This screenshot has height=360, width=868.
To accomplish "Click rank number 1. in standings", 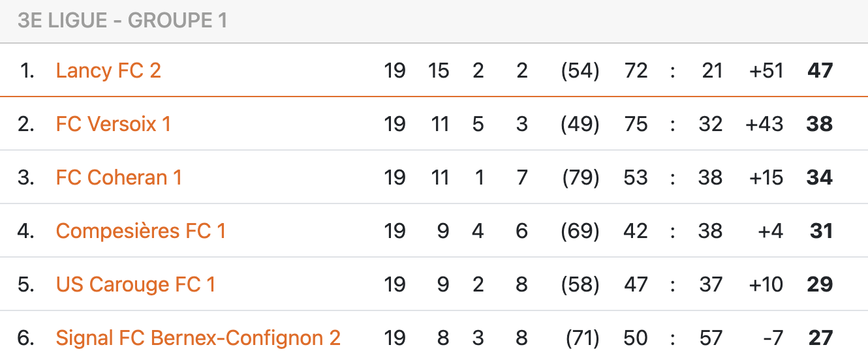I will [27, 70].
